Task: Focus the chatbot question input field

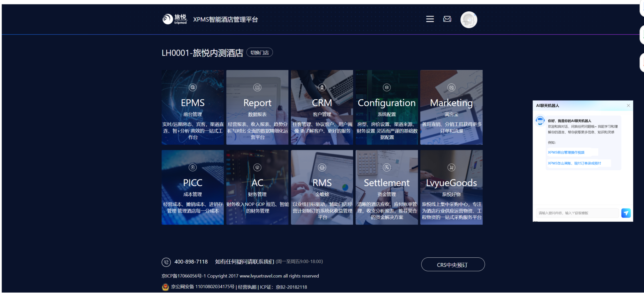Action: pyautogui.click(x=577, y=213)
